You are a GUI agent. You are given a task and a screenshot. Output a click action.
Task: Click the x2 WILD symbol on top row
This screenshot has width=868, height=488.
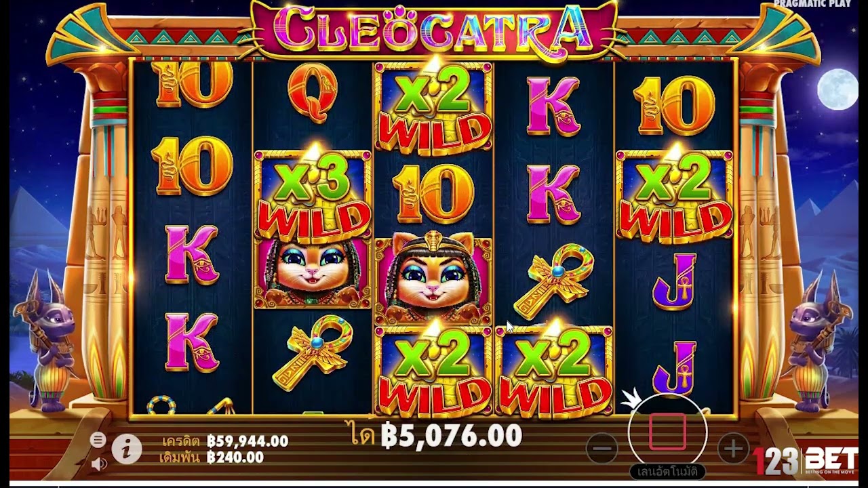pyautogui.click(x=433, y=108)
